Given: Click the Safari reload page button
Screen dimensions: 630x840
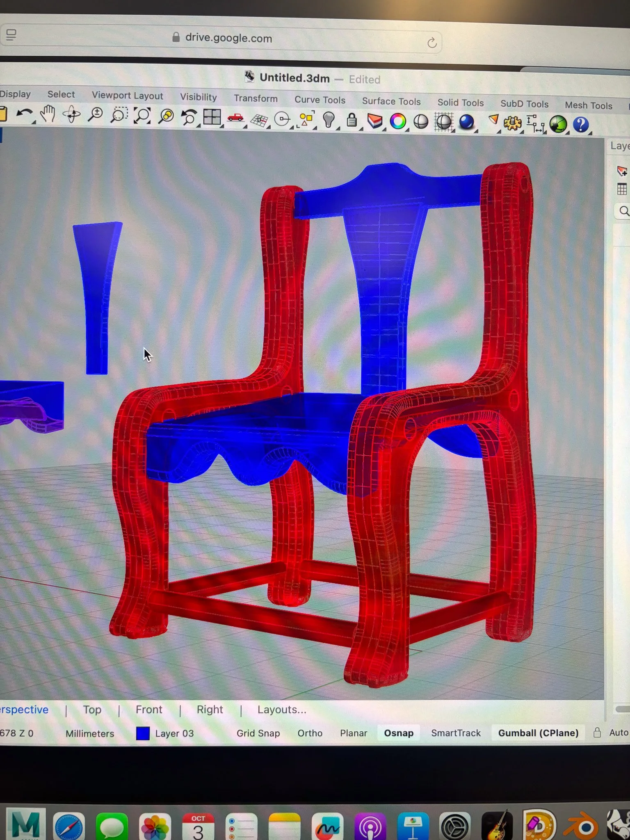Looking at the screenshot, I should click(x=432, y=42).
